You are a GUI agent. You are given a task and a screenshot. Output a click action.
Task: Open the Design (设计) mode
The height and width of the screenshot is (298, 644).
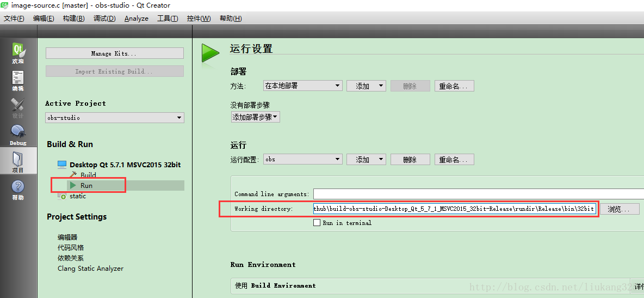point(18,108)
